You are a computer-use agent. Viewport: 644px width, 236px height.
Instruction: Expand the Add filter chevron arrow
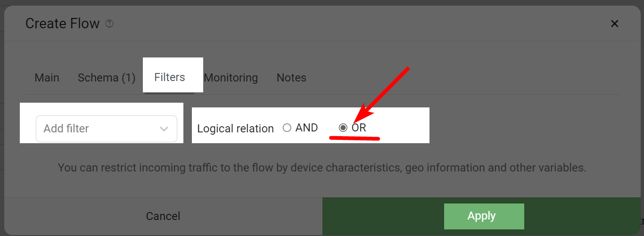164,129
